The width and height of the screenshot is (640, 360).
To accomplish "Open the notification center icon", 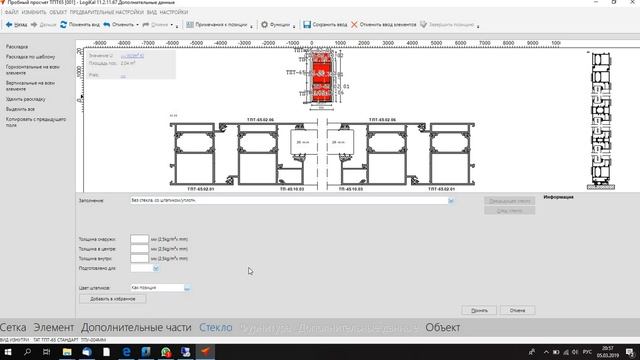I will point(630,352).
